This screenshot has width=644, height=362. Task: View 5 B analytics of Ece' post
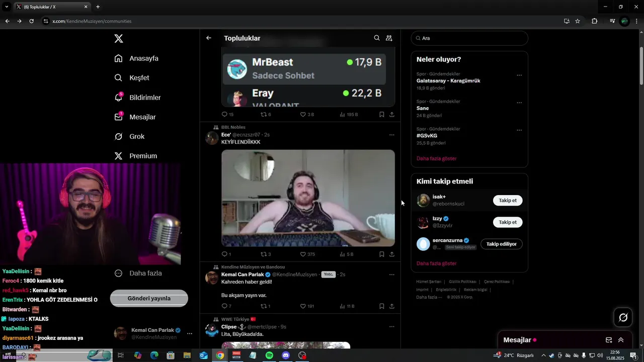(x=347, y=254)
